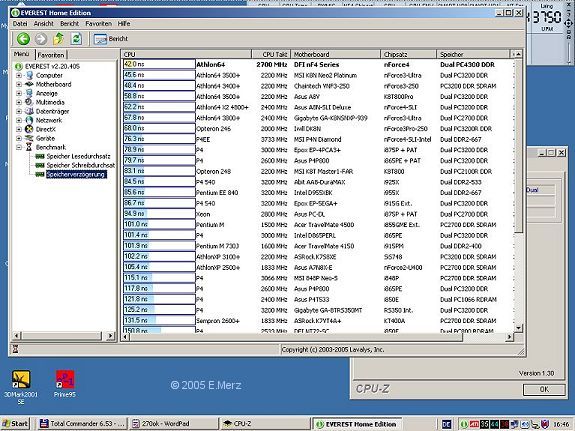This screenshot has height=431, width=575.
Task: Open the Hilfe menu
Action: (124, 23)
